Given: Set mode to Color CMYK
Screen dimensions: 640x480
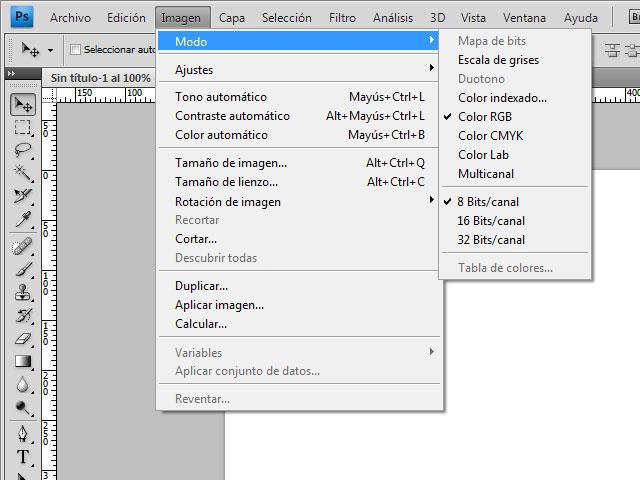Looking at the screenshot, I should click(x=490, y=136).
